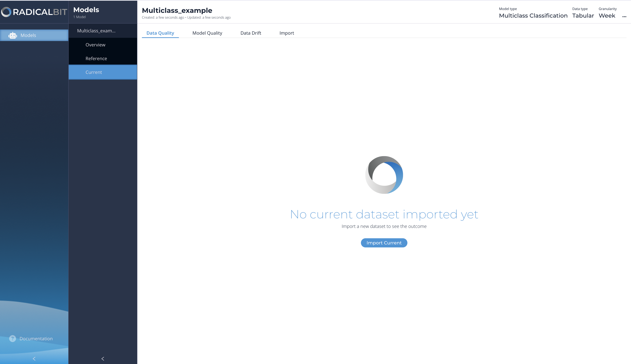The height and width of the screenshot is (364, 631).
Task: Collapse the Models panel with left chevron
Action: [103, 359]
